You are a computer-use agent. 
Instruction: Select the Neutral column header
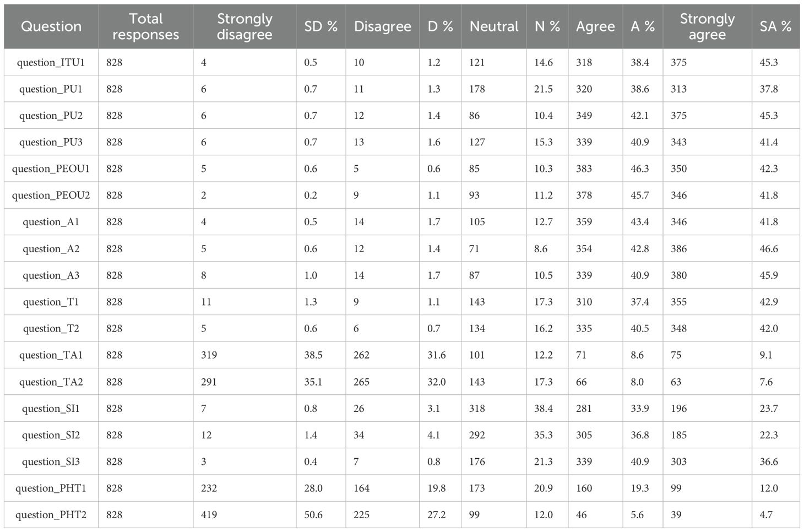tap(494, 26)
